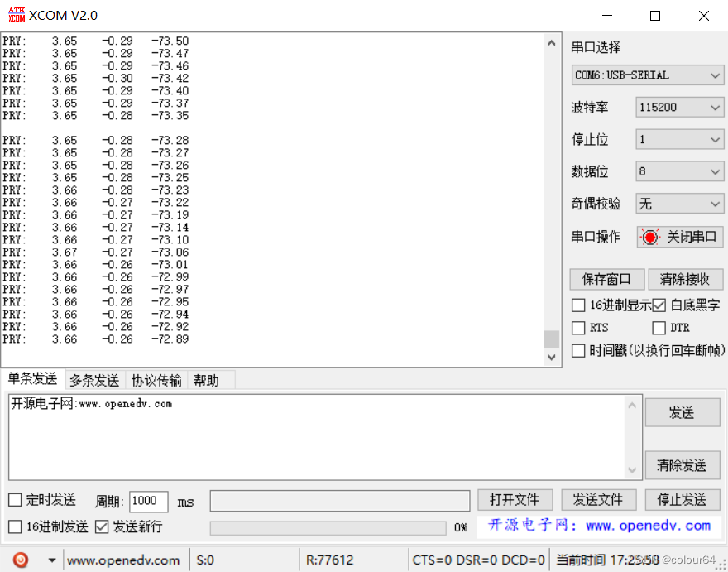Switch to the 单条发送 tab
728x572 pixels.
32,378
